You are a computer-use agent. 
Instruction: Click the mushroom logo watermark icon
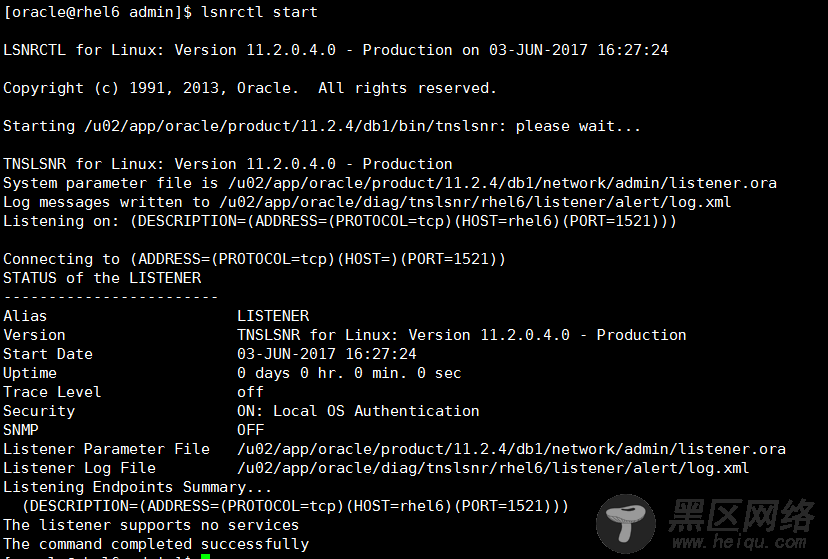(x=626, y=524)
